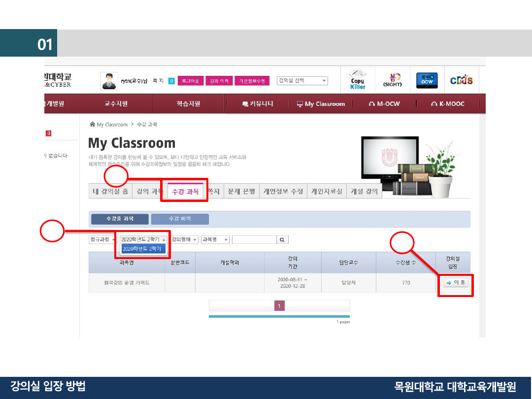Expand the 강의형태 dropdown
Image resolution: width=532 pixels, height=399 pixels.
185,240
